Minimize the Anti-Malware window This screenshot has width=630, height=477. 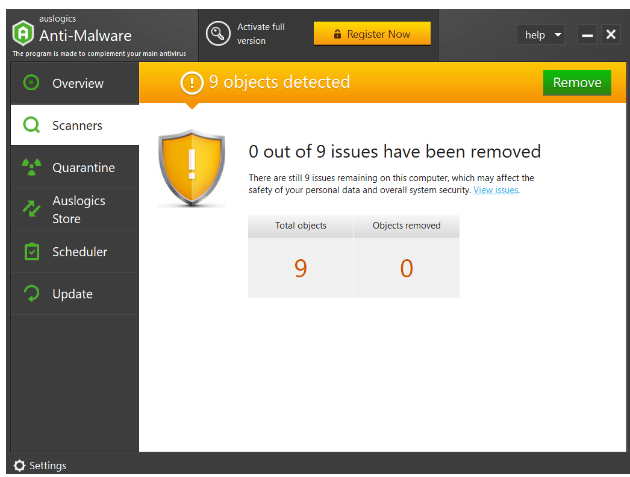point(587,35)
